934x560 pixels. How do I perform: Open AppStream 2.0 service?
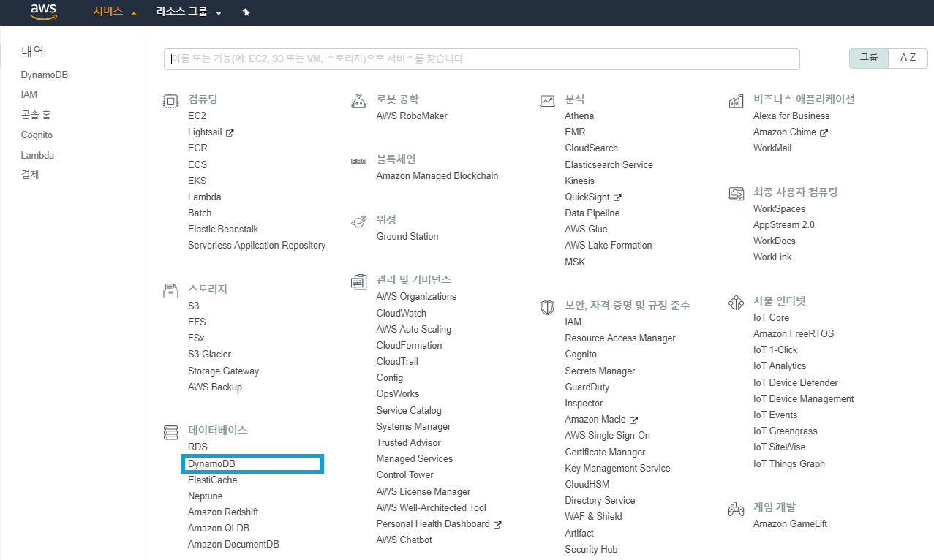pos(783,225)
